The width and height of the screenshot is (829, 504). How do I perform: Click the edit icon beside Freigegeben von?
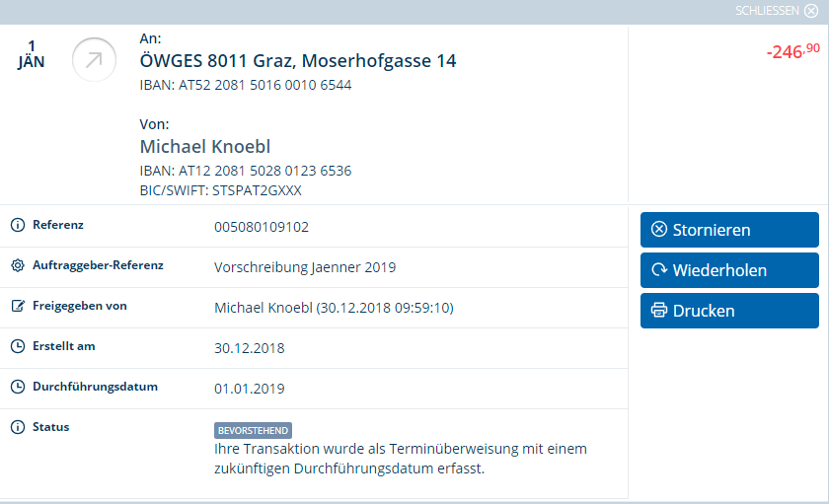click(x=18, y=306)
